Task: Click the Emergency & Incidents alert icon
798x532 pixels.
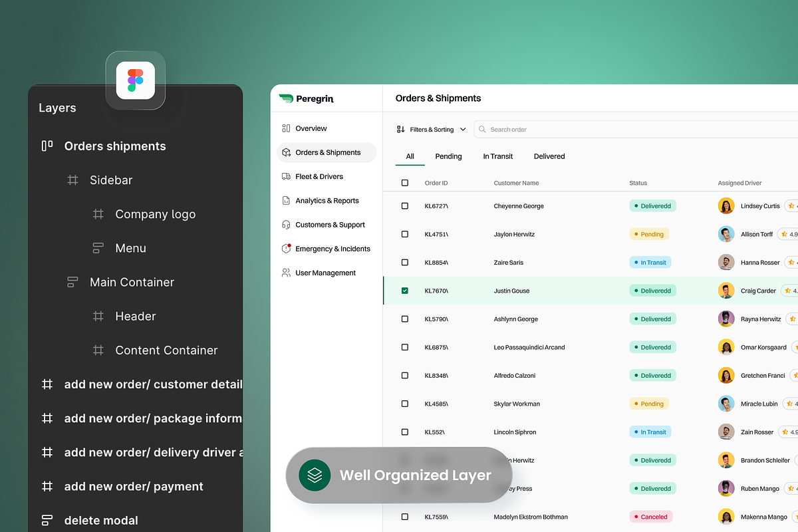Action: (286, 249)
